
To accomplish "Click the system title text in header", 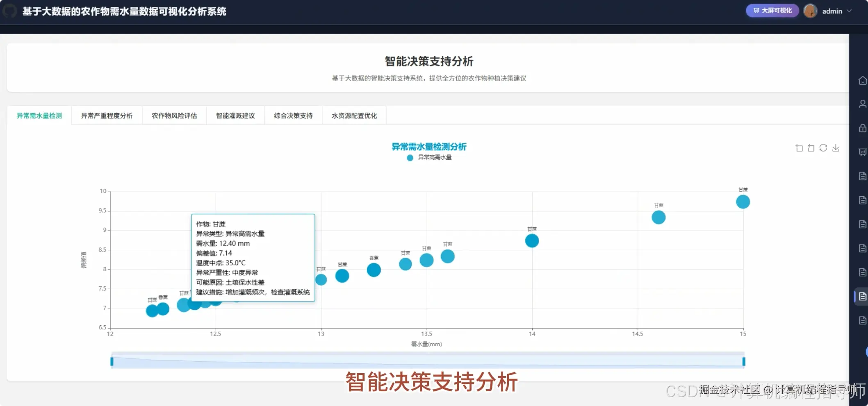I will pos(124,11).
